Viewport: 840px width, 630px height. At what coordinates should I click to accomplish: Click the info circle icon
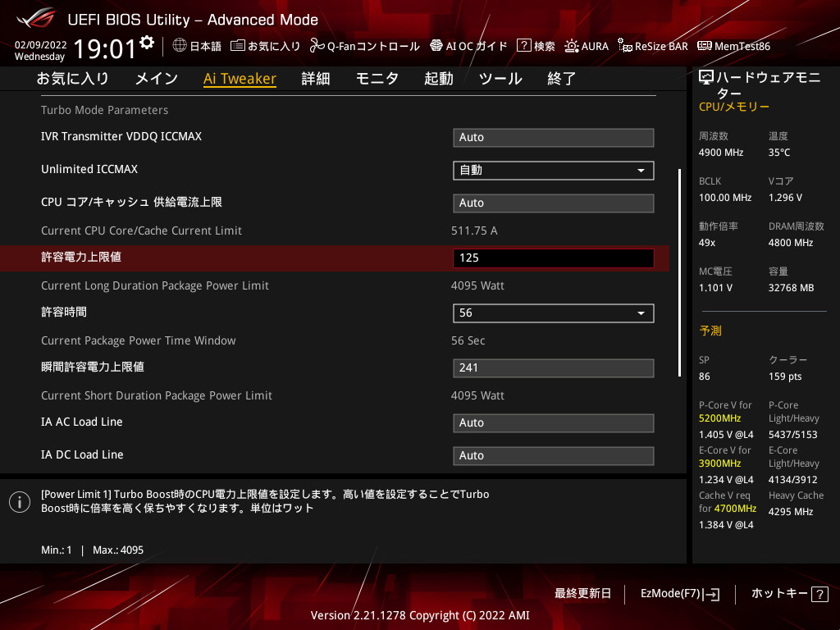point(20,502)
